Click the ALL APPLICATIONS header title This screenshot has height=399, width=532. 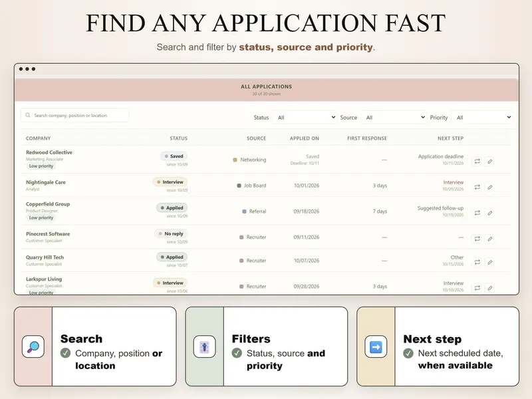coord(267,86)
